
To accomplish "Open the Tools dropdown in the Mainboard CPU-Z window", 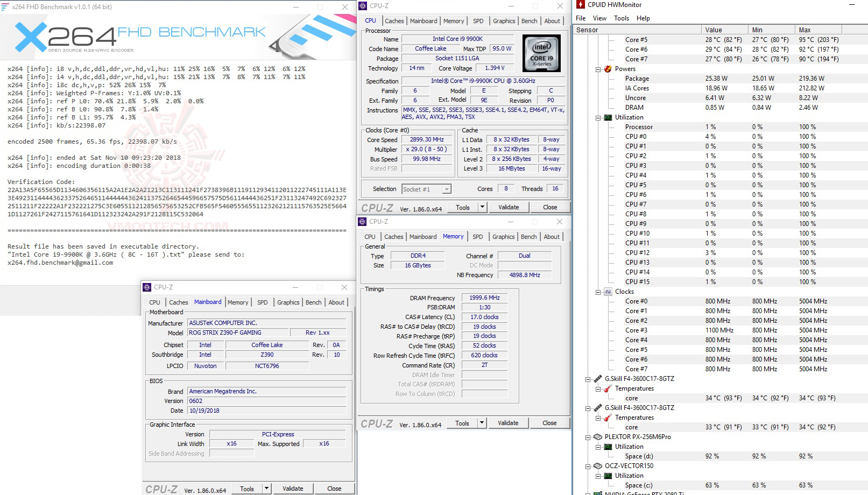I will (266, 488).
